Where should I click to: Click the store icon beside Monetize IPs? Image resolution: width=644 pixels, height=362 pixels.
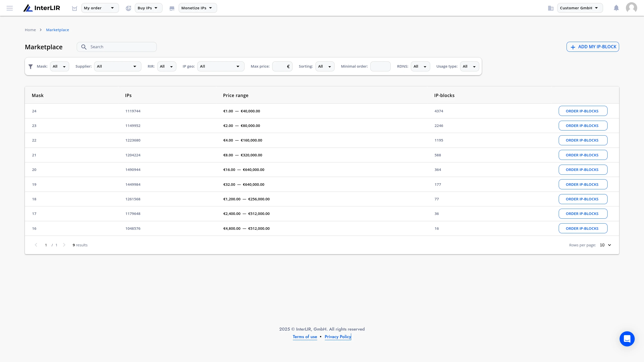[x=172, y=8]
